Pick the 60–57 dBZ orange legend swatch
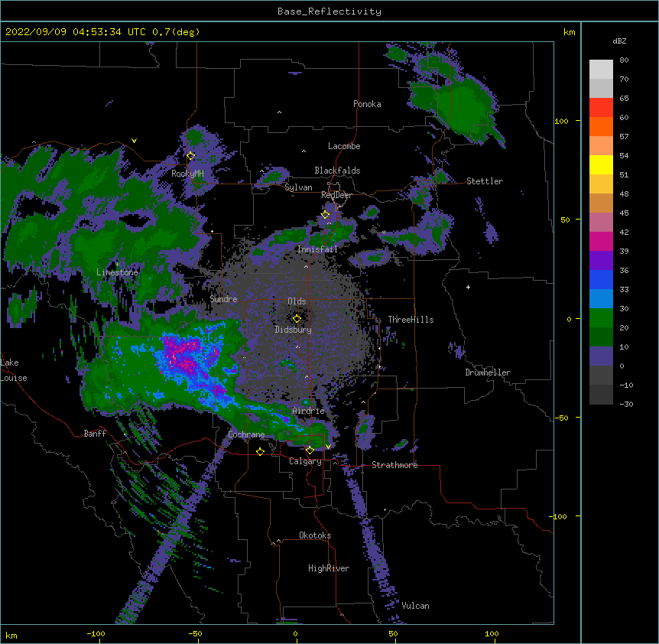The width and height of the screenshot is (659, 644). tap(601, 126)
